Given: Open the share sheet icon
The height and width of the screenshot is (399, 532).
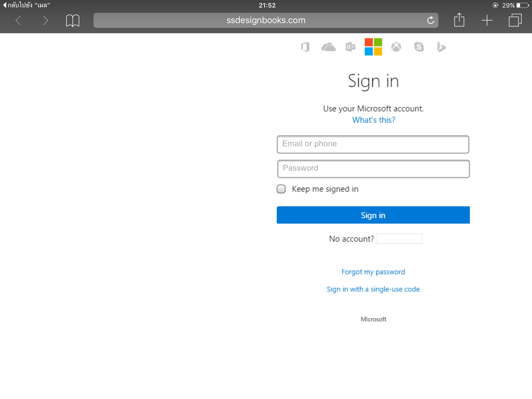Looking at the screenshot, I should coord(459,20).
